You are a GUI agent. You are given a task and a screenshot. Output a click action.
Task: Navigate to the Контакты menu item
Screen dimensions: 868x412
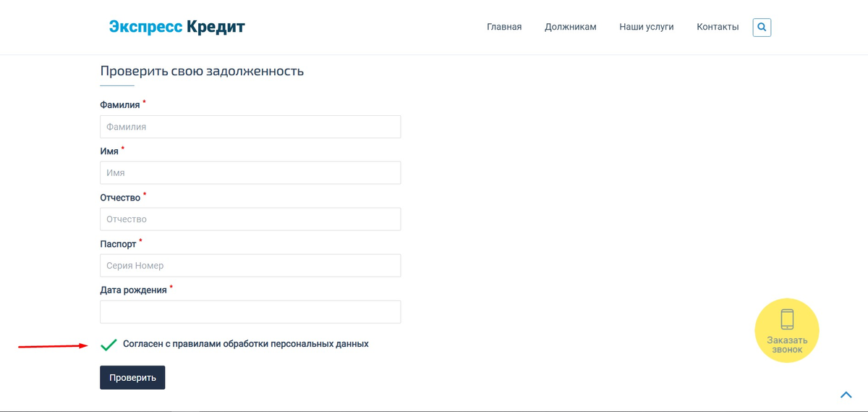718,27
